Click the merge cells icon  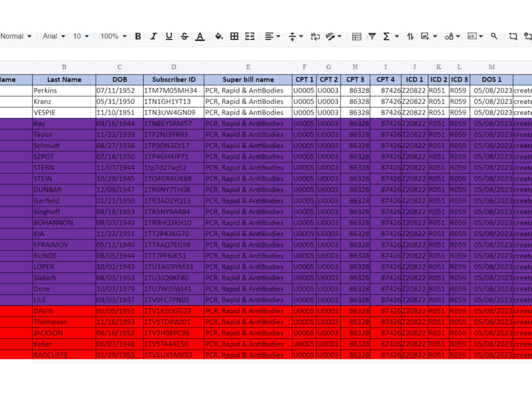coord(250,36)
